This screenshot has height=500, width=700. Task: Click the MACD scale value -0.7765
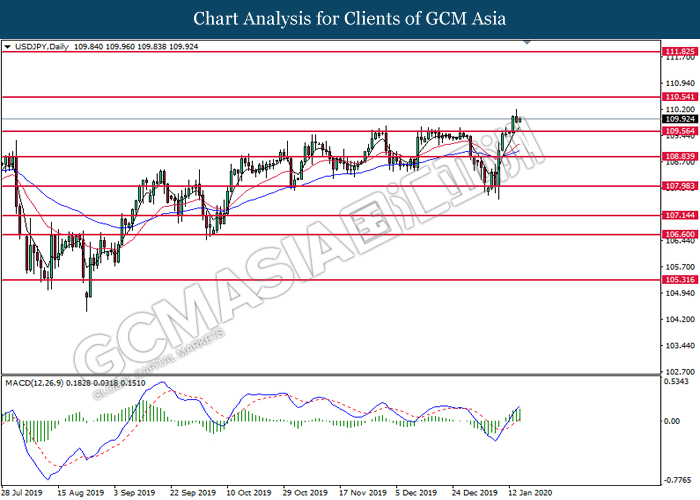pyautogui.click(x=677, y=480)
